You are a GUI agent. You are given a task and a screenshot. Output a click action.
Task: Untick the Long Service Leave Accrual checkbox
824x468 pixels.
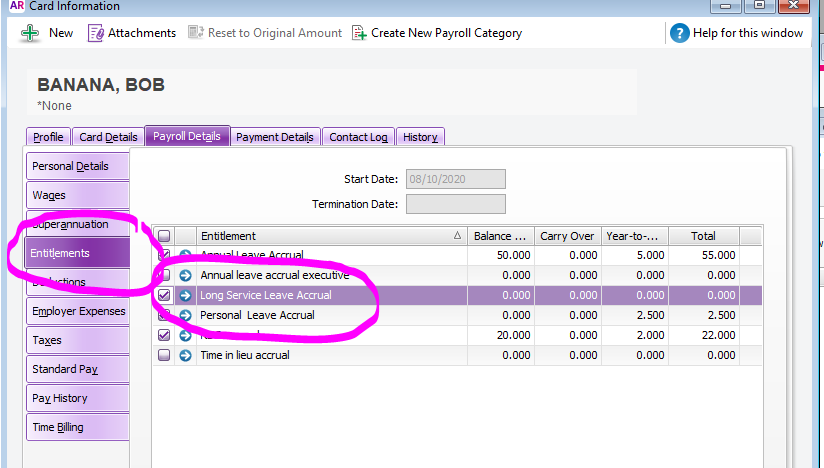click(164, 295)
